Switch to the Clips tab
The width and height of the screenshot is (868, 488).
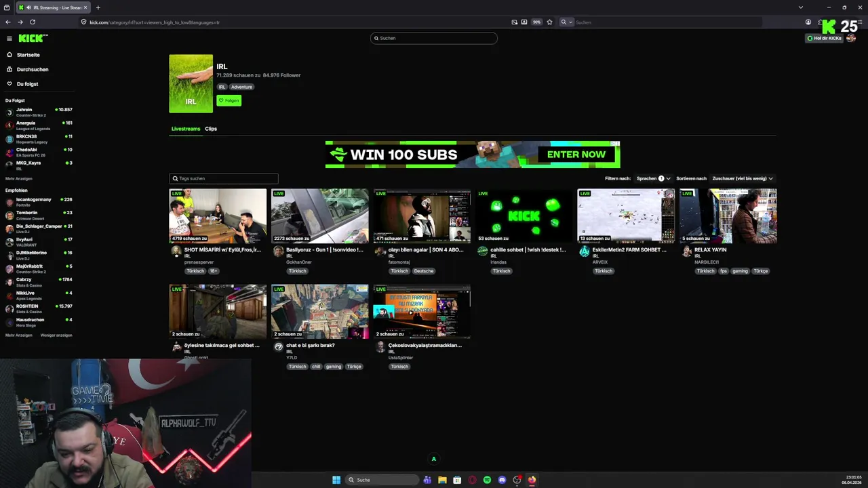211,129
